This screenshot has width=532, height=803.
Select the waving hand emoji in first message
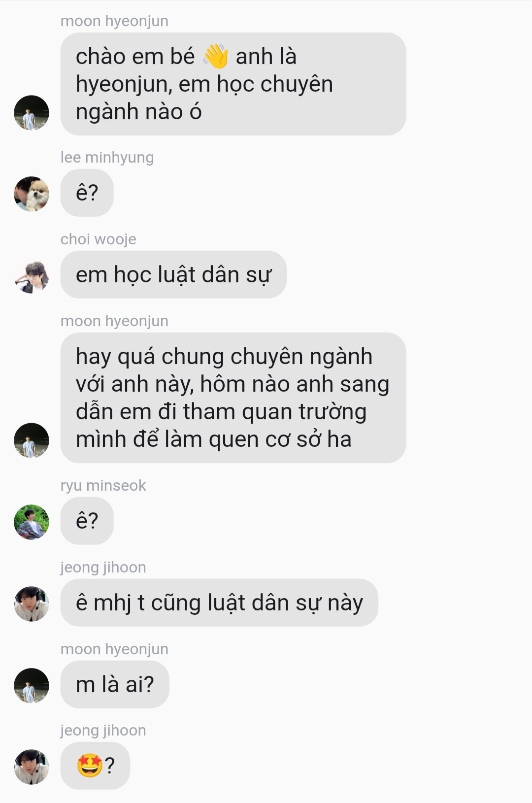215,56
